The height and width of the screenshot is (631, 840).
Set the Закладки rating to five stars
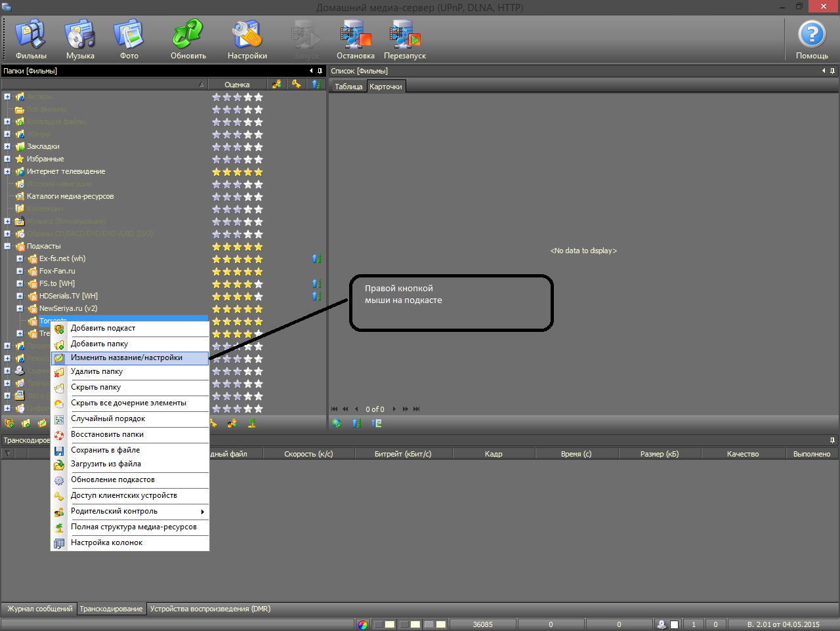pos(258,147)
